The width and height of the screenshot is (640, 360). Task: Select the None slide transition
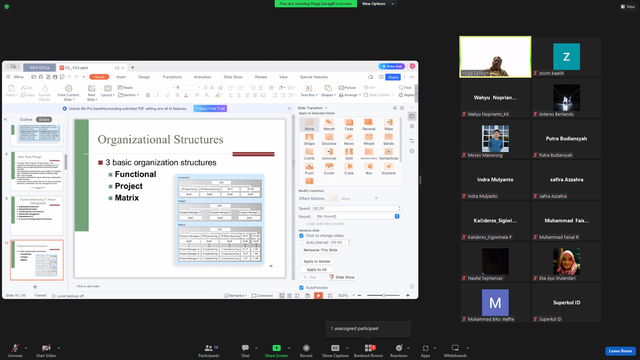309,124
